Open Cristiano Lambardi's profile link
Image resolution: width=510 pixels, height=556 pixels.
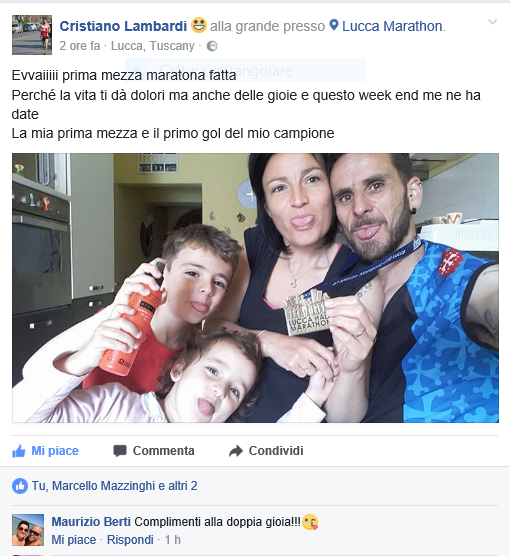pyautogui.click(x=123, y=26)
